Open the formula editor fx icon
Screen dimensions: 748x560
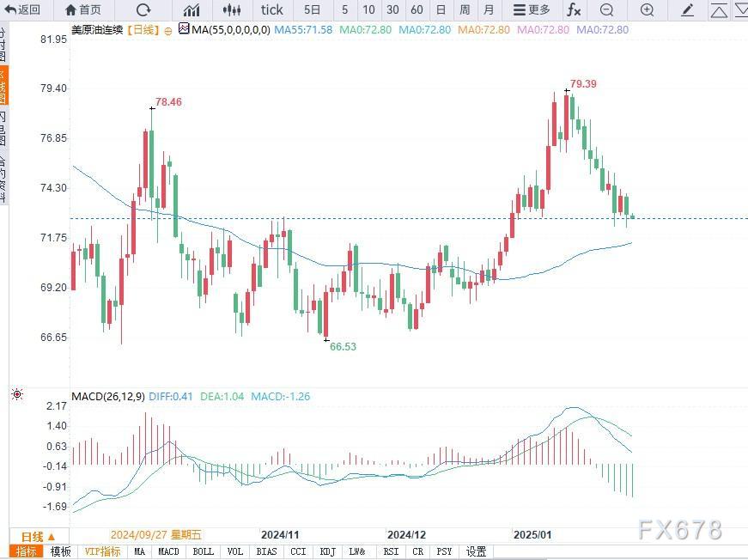coord(574,10)
